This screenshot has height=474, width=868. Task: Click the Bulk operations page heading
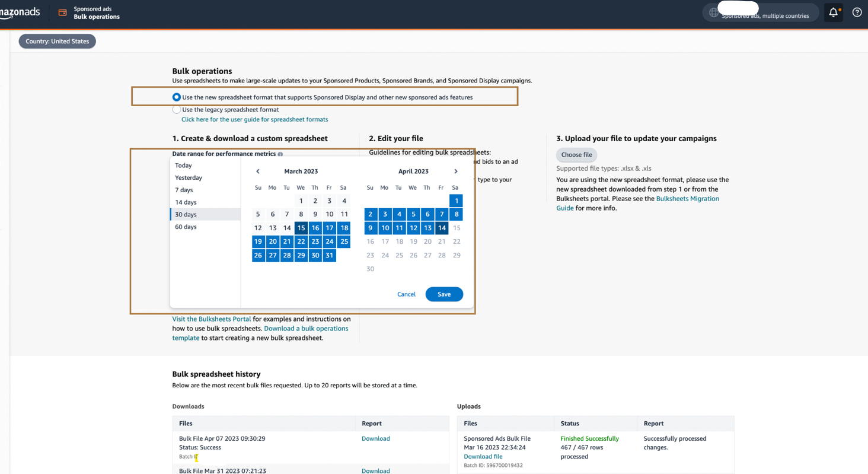pyautogui.click(x=202, y=71)
